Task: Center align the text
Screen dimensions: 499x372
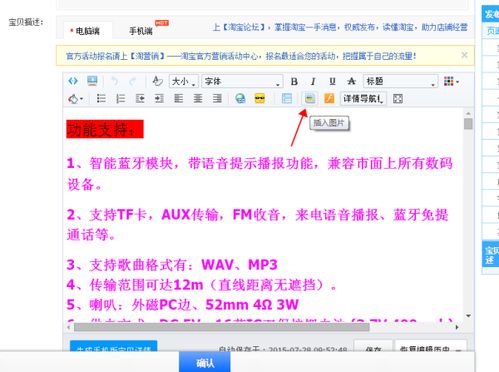Action: 198,99
